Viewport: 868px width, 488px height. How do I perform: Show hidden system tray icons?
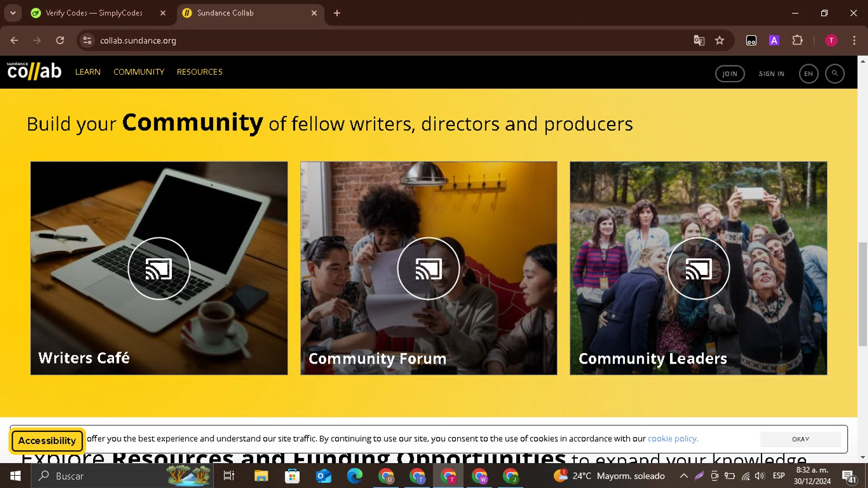pos(683,476)
